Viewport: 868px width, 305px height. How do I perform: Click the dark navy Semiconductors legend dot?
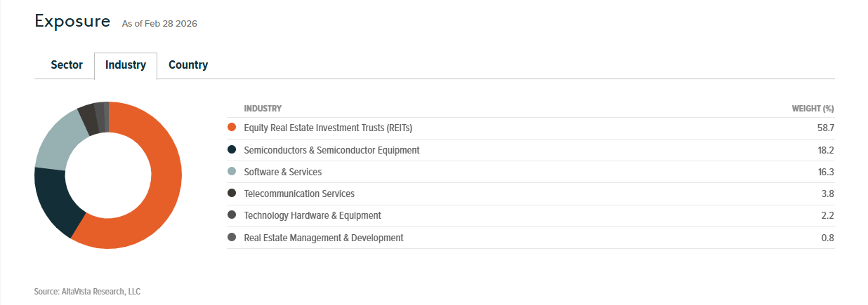click(232, 150)
